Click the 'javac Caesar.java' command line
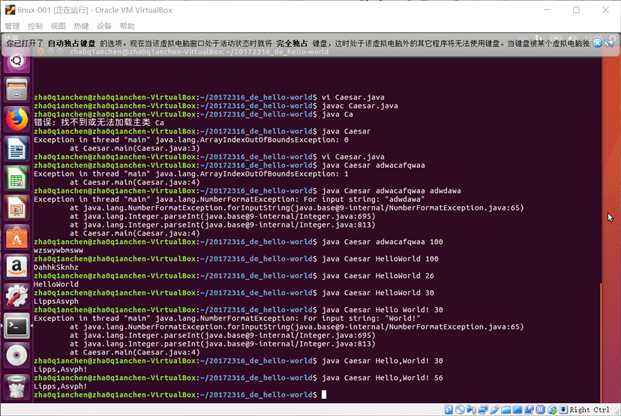The width and height of the screenshot is (621, 416). pyautogui.click(x=360, y=106)
